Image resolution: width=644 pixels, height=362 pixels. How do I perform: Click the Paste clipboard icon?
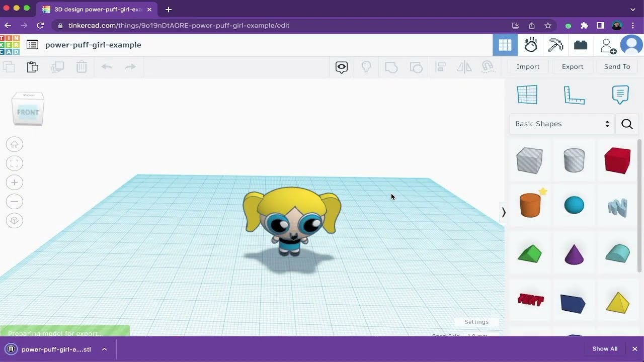[33, 66]
